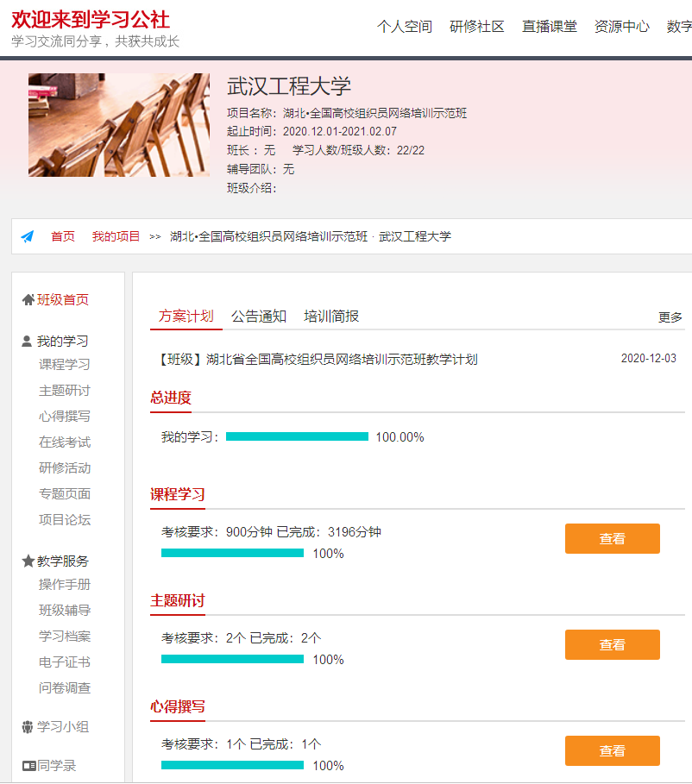692x784 pixels.
Task: Click the home icon beside 班级首页
Action: coord(28,300)
